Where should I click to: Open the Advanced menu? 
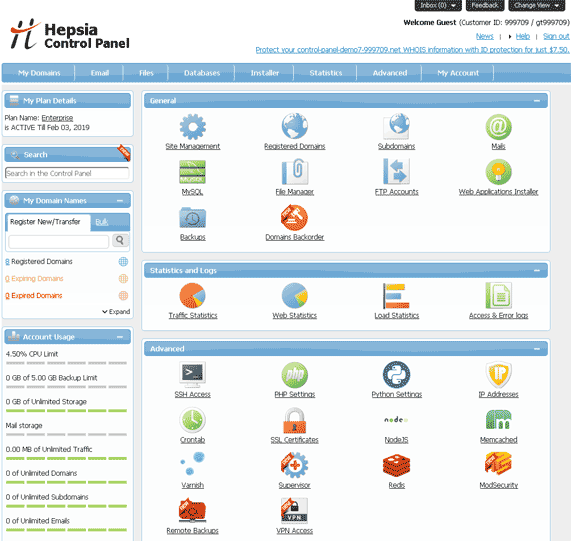(390, 73)
